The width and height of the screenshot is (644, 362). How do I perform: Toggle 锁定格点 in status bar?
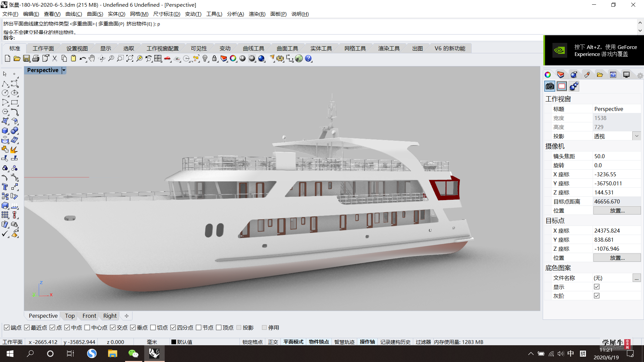(x=253, y=342)
